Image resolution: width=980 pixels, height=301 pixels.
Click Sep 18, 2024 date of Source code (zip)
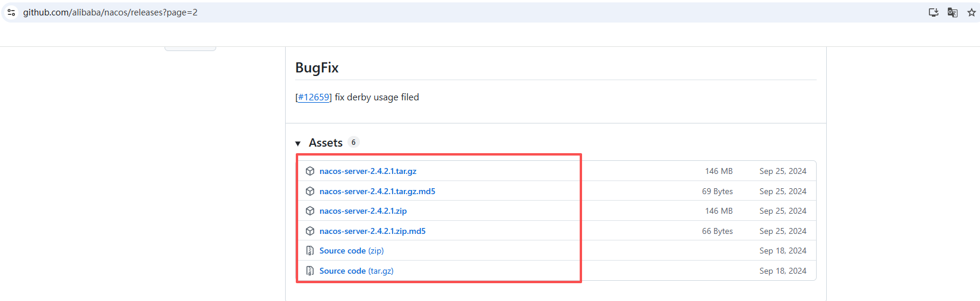[783, 251]
